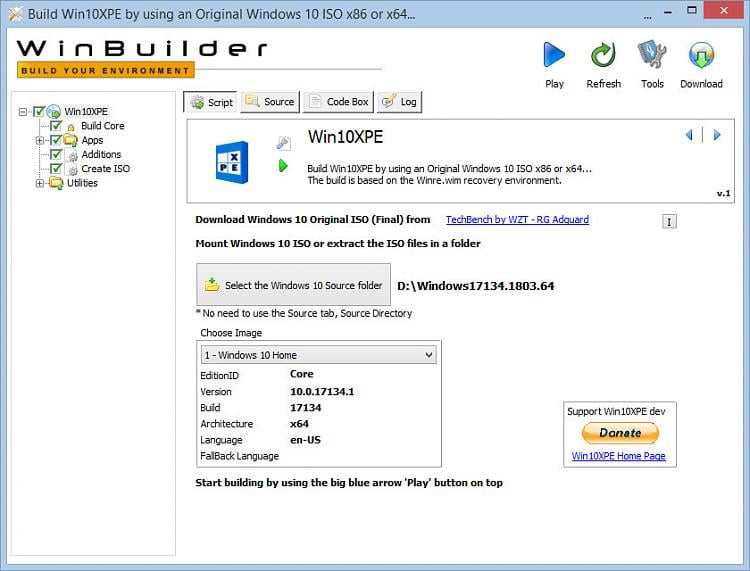Click the green Refresh icon
The image size is (750, 571).
coord(603,55)
